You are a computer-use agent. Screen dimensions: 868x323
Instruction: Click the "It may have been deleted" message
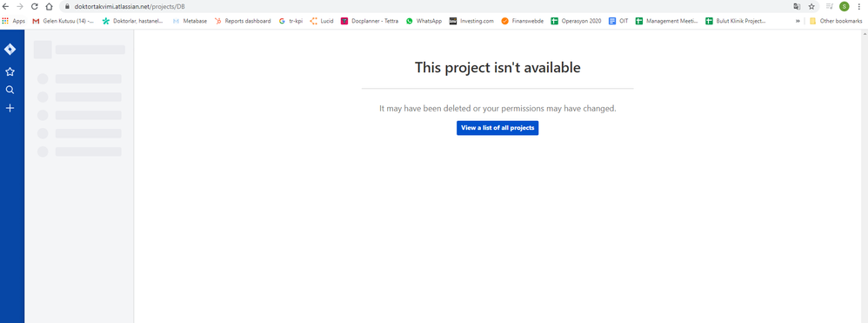pyautogui.click(x=497, y=108)
